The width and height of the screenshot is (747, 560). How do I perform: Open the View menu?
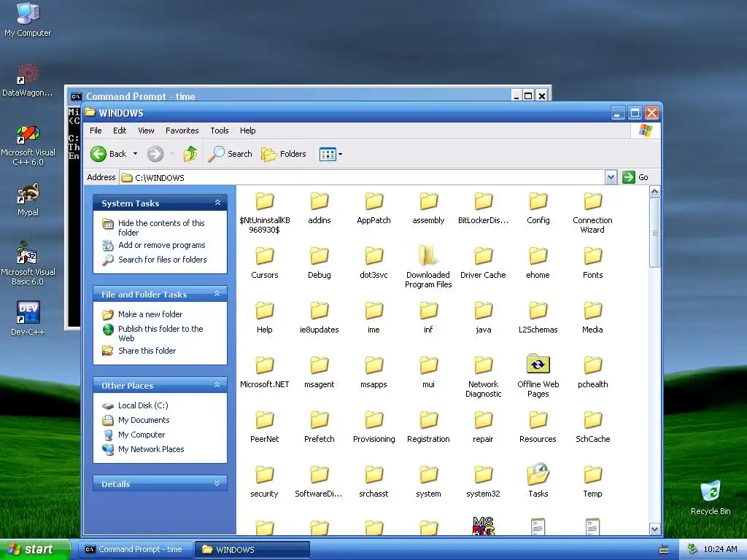point(146,131)
